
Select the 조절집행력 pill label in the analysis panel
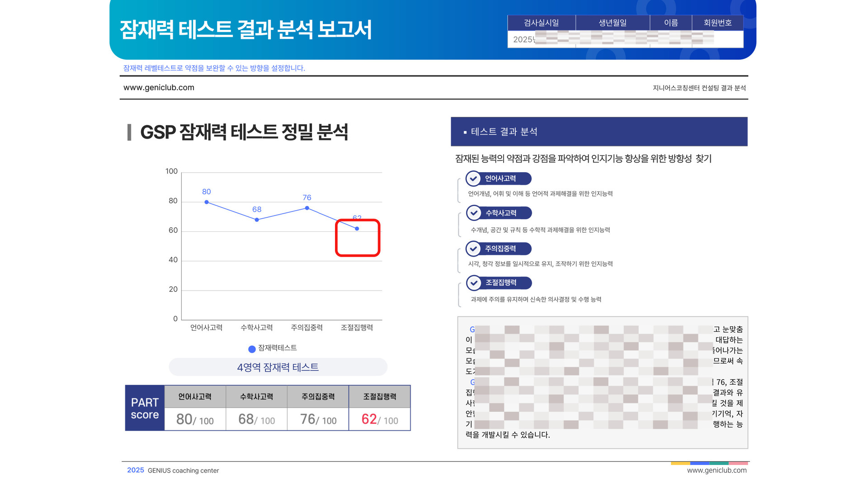(501, 283)
